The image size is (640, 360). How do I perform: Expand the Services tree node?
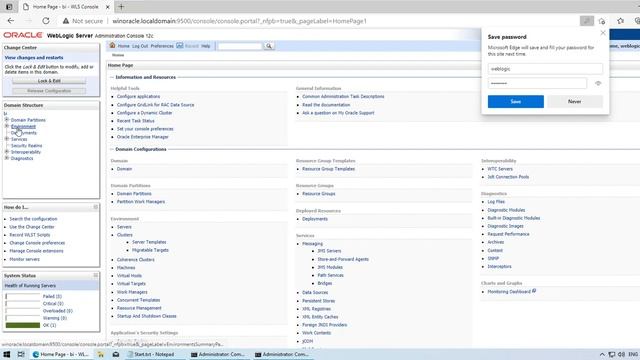point(7,139)
